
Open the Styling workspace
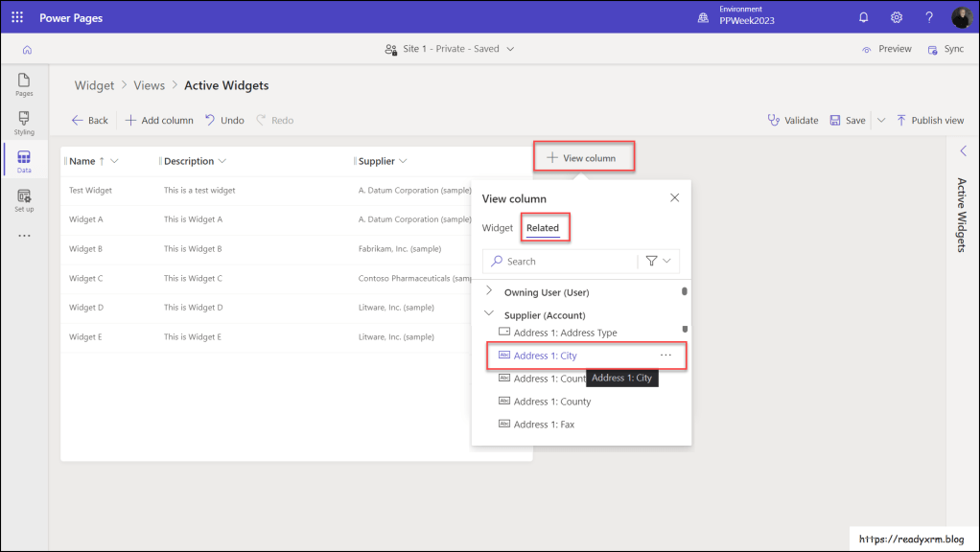(x=24, y=123)
